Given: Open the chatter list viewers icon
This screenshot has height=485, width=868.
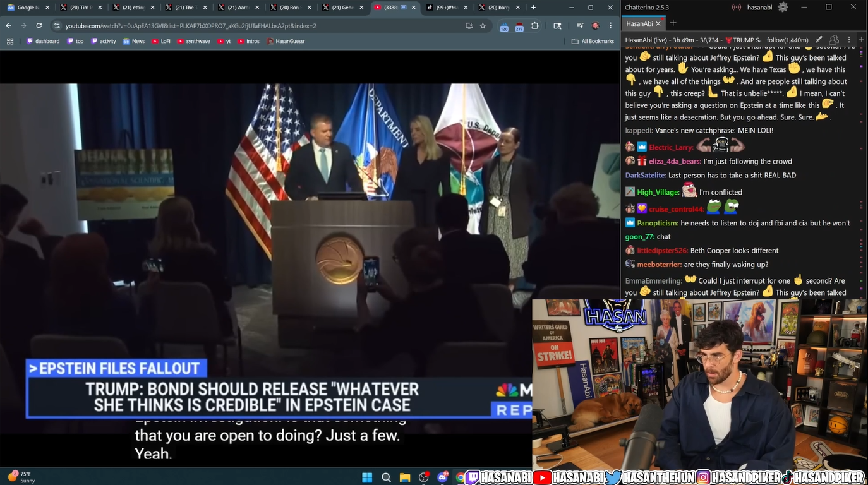Looking at the screenshot, I should click(834, 40).
